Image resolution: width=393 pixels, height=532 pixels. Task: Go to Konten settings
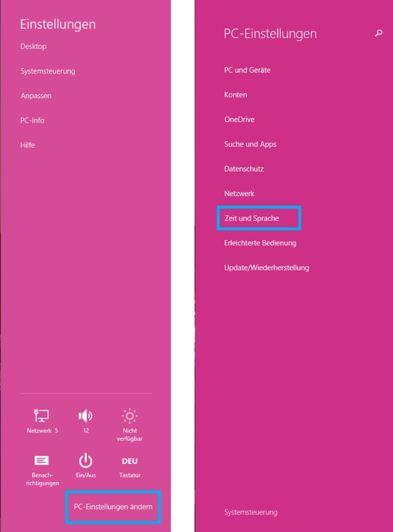coord(235,95)
